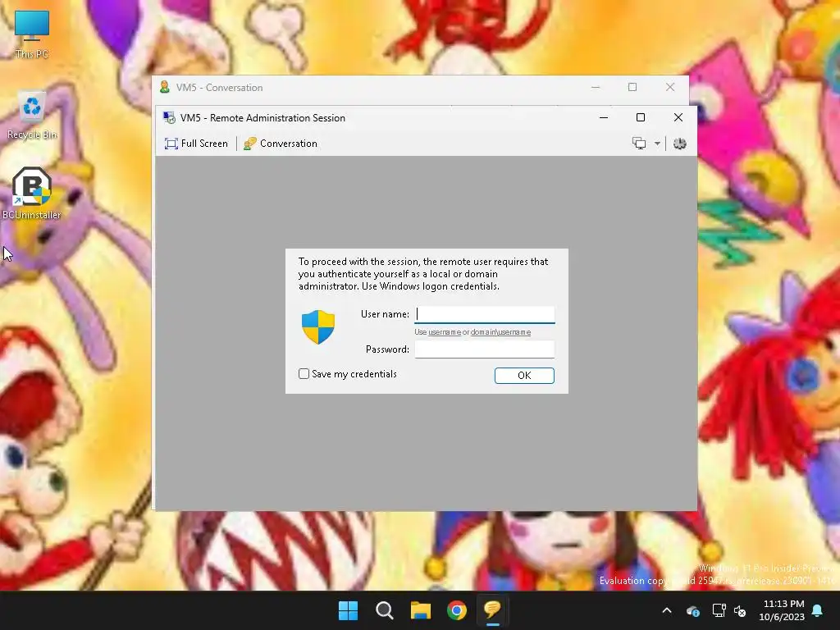The width and height of the screenshot is (840, 630).
Task: Click the Full Screen toolbar button
Action: coord(197,144)
